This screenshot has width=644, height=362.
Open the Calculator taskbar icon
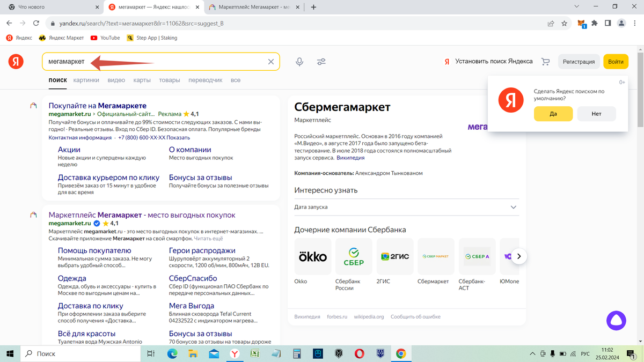coord(297,353)
